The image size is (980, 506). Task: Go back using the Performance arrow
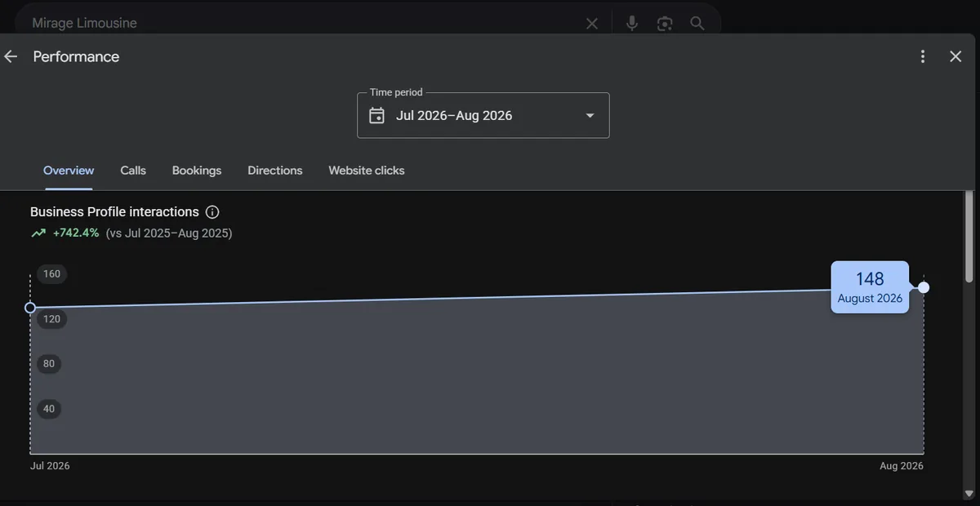[x=11, y=56]
